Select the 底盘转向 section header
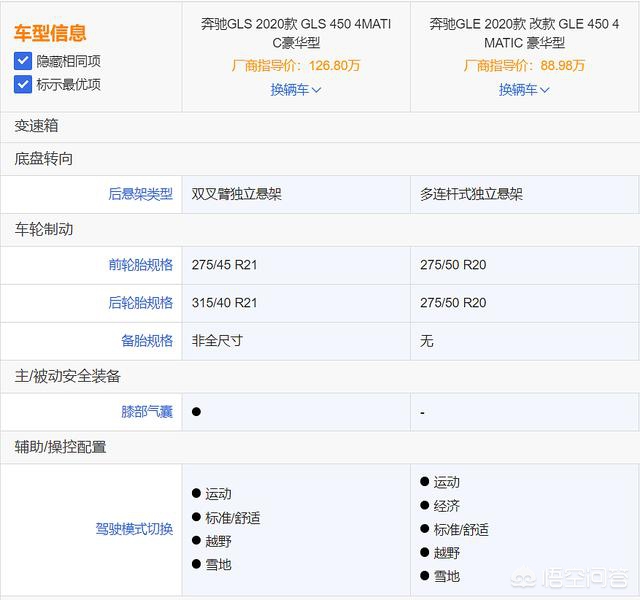640x600 pixels. (320, 159)
